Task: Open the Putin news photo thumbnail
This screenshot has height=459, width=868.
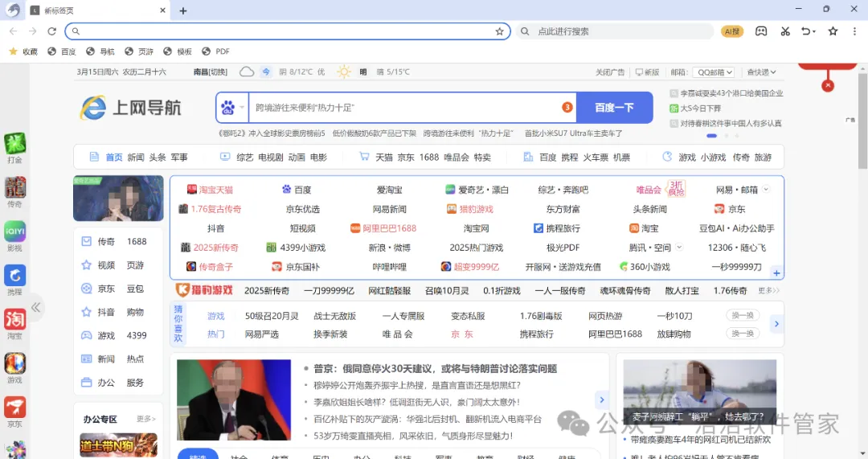Action: click(x=234, y=400)
